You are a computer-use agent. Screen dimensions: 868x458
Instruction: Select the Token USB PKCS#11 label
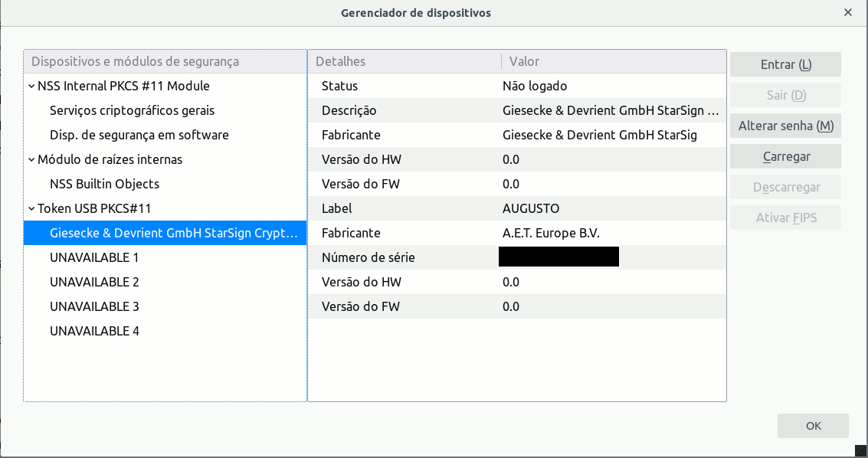pos(94,208)
